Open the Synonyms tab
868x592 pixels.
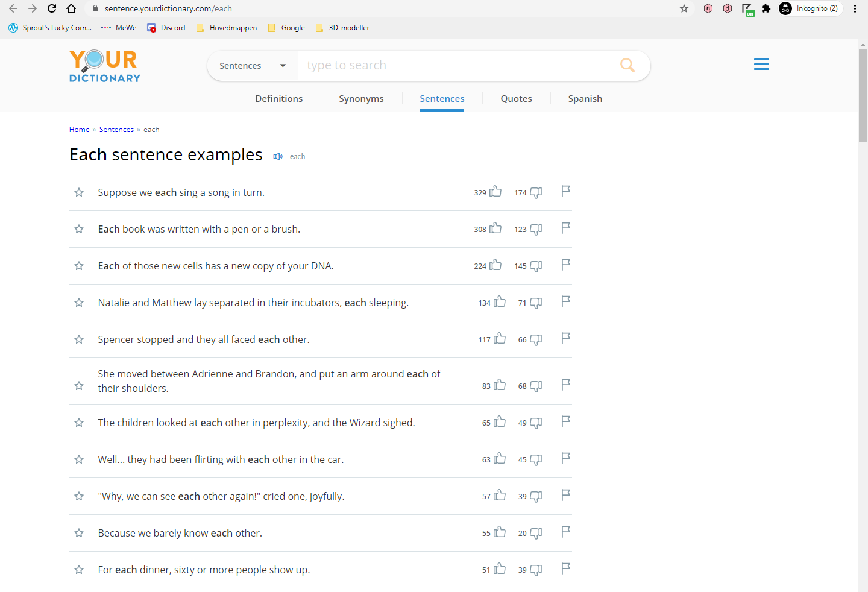point(361,98)
